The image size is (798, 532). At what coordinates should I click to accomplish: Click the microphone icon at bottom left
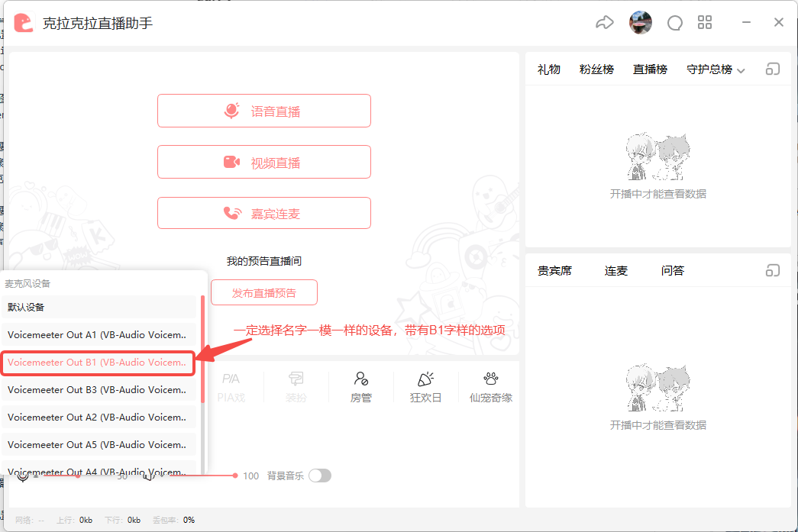tap(22, 476)
